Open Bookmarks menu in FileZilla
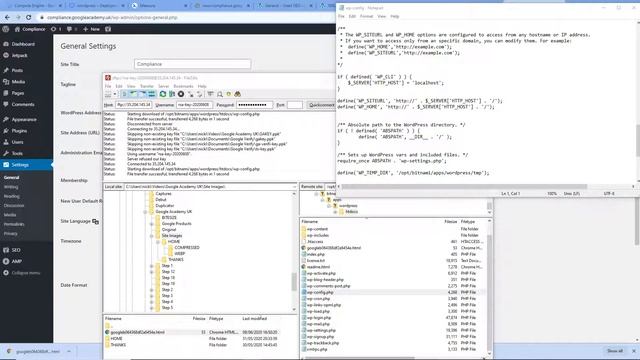This screenshot has height=360, width=640. tap(183, 86)
